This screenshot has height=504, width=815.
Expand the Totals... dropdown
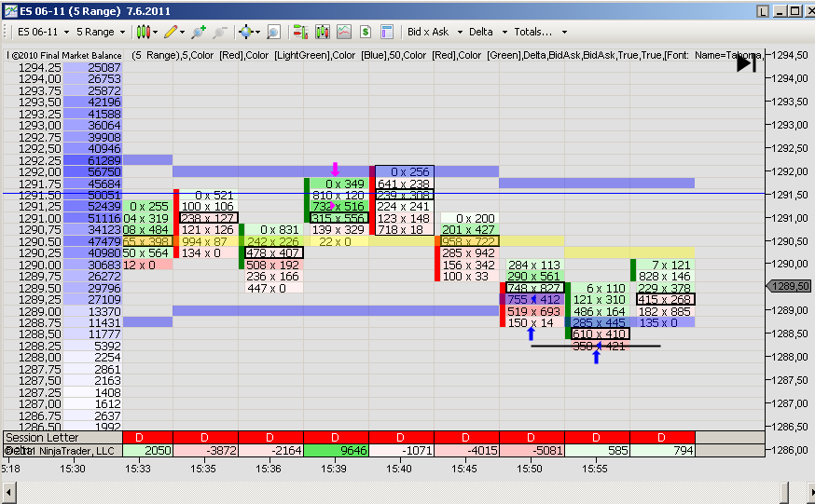[564, 33]
